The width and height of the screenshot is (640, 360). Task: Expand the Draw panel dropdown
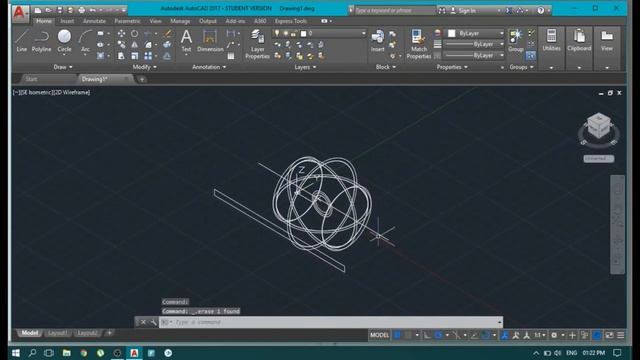click(63, 67)
